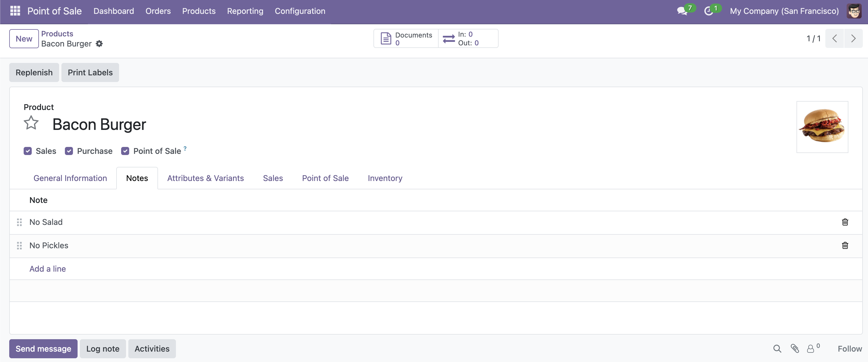
Task: Open the Documents smart button
Action: click(406, 38)
